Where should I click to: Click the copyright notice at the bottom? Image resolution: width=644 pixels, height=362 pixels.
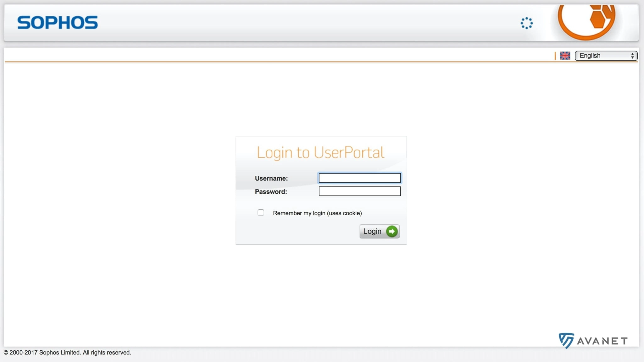67,352
